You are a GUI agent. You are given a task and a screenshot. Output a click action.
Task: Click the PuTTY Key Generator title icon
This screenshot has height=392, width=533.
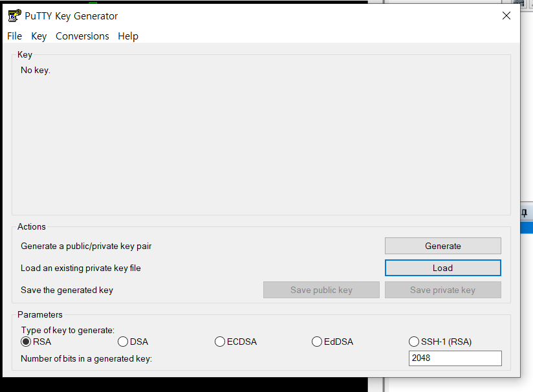(14, 16)
